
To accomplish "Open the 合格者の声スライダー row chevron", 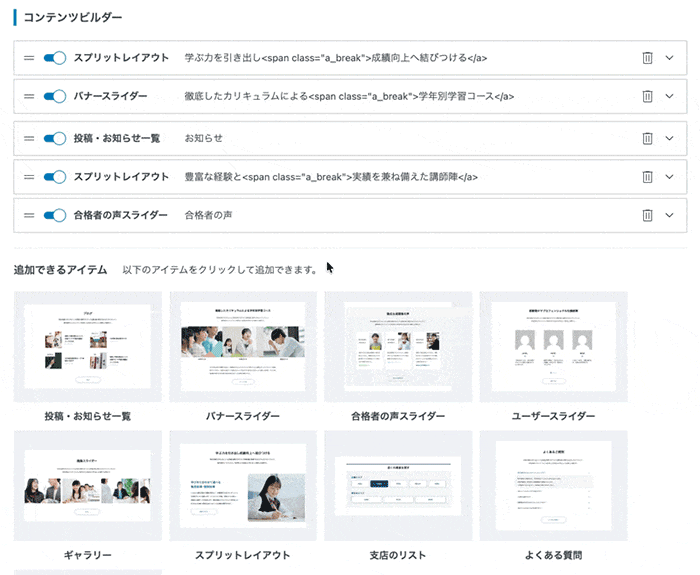I will [670, 215].
